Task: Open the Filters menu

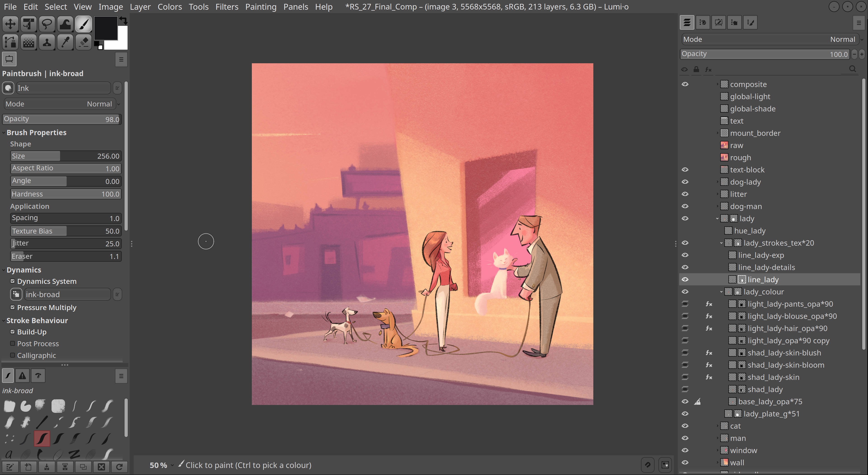Action: click(227, 7)
